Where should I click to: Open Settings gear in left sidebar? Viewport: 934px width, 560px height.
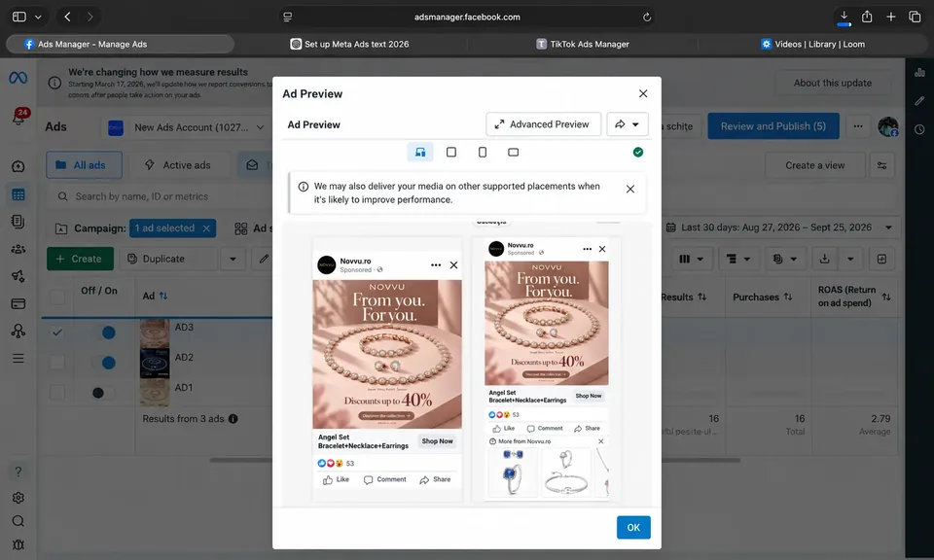(18, 498)
